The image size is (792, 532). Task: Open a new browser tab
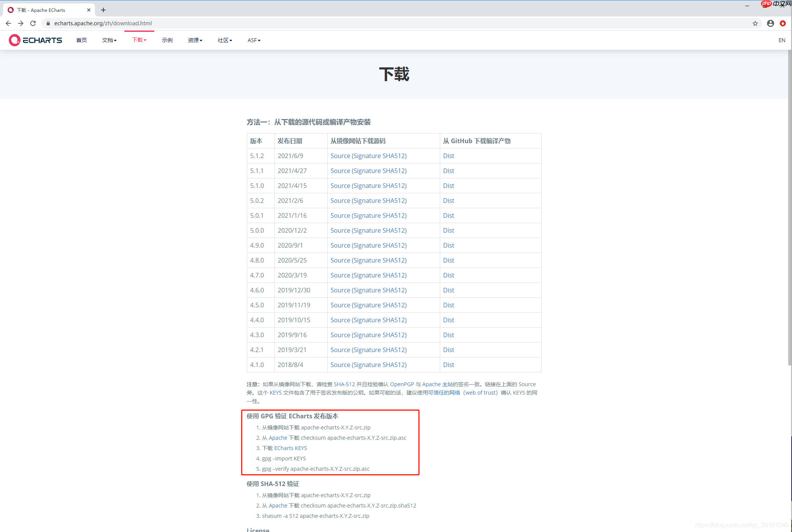coord(103,10)
